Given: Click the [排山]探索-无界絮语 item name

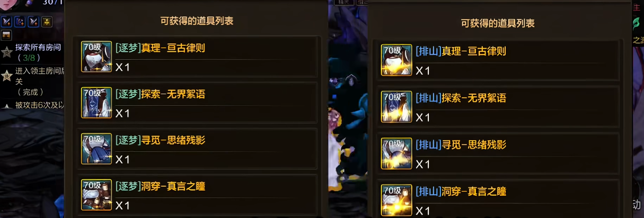Looking at the screenshot, I should coord(461,98).
